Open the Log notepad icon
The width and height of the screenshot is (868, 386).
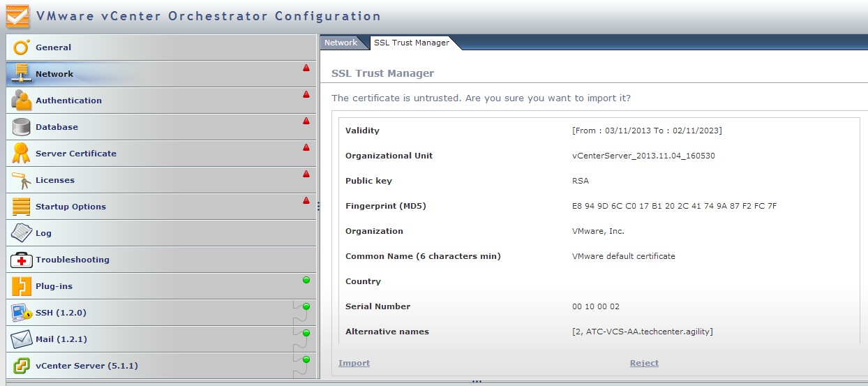22,233
